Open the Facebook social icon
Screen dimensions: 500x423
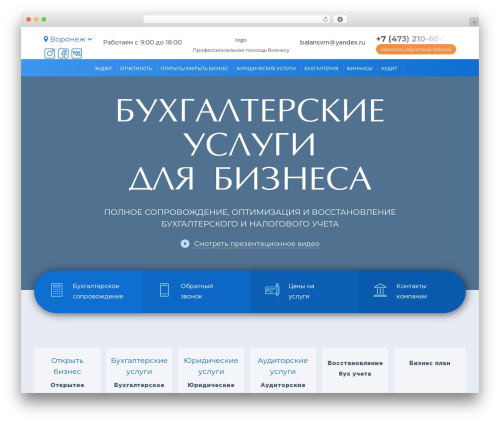[x=63, y=53]
